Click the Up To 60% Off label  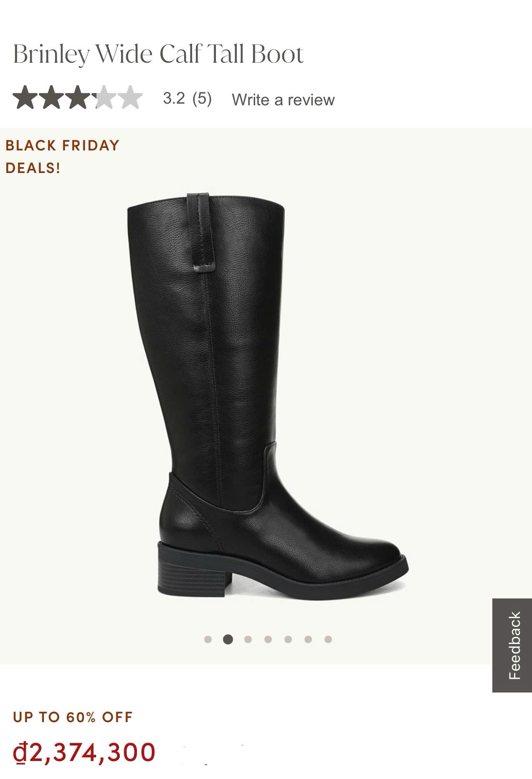click(x=72, y=717)
